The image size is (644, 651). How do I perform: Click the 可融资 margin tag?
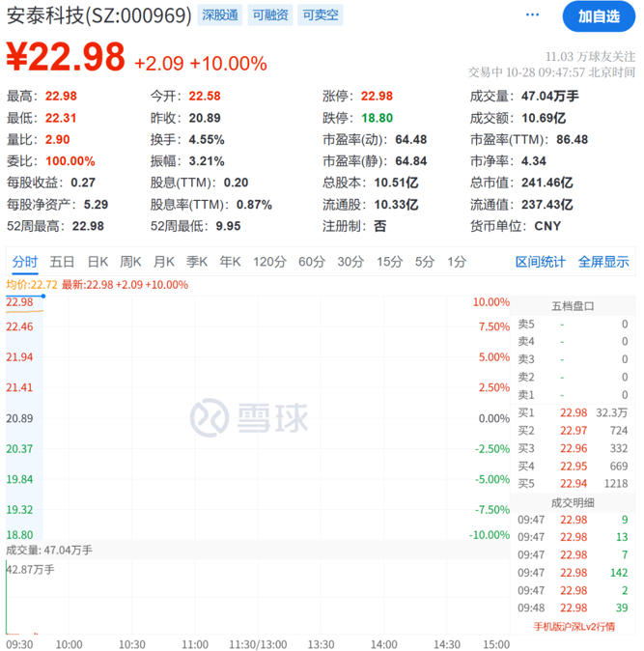[269, 15]
